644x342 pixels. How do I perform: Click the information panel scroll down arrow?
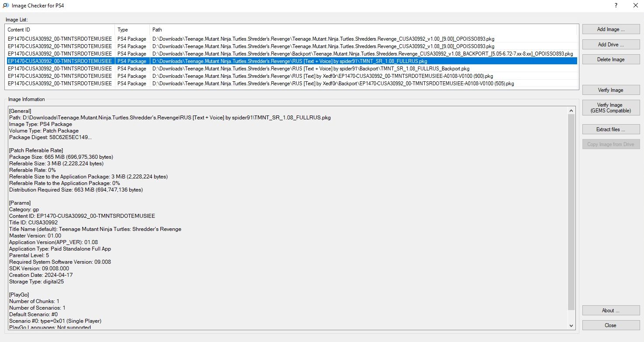[x=571, y=325]
